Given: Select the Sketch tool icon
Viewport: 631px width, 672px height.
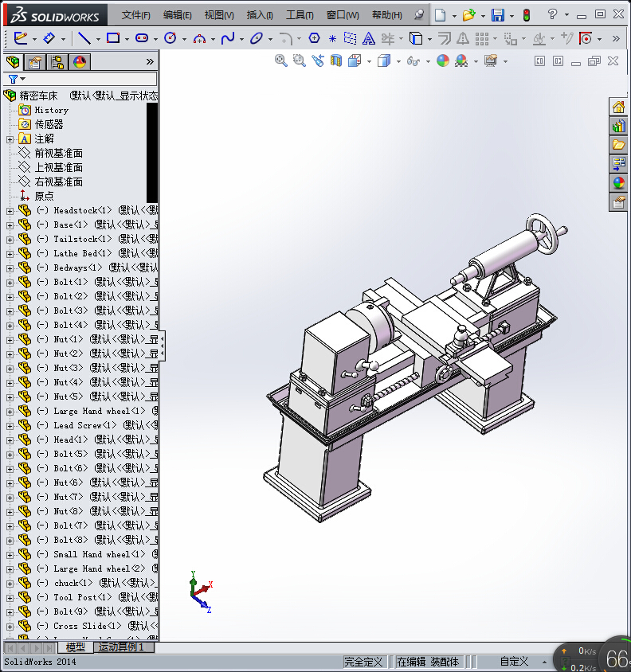Looking at the screenshot, I should (20, 38).
